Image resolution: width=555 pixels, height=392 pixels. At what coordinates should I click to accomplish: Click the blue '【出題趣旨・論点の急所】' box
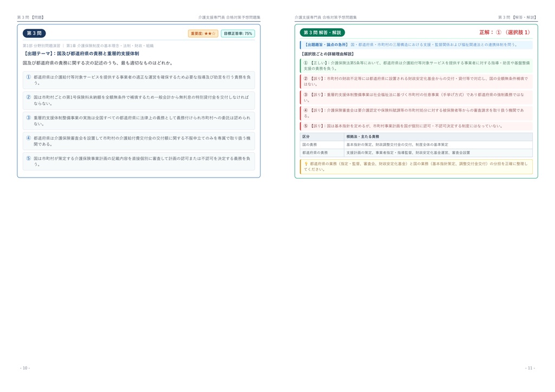tap(416, 45)
